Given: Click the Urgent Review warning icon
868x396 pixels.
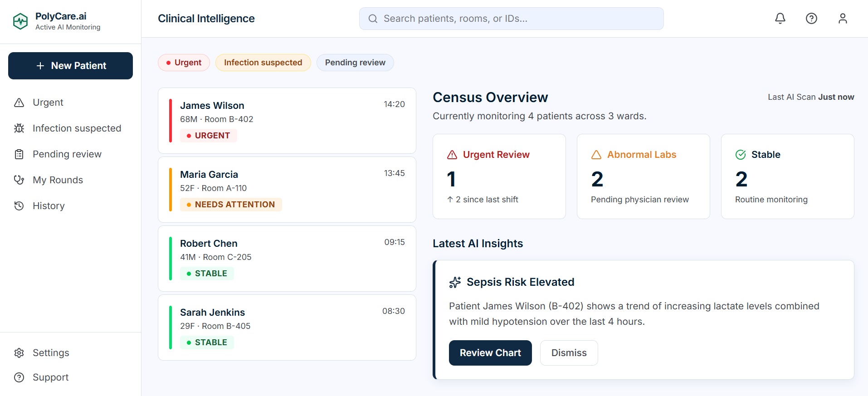Looking at the screenshot, I should [x=452, y=155].
